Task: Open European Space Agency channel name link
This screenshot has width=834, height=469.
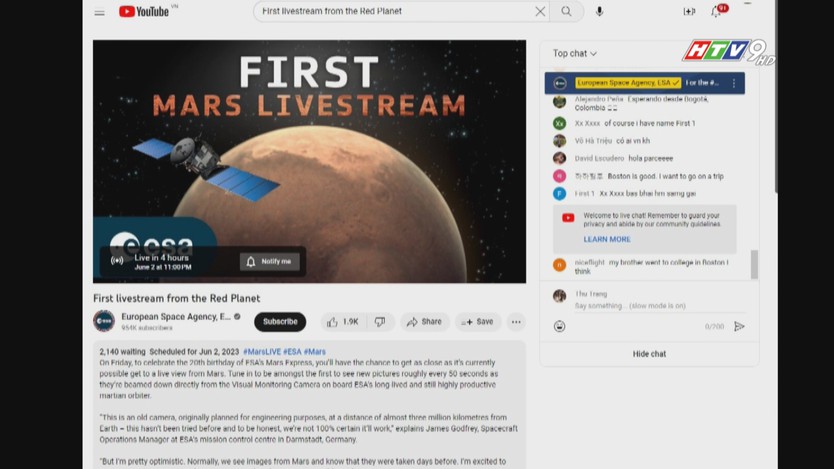Action: pyautogui.click(x=176, y=317)
